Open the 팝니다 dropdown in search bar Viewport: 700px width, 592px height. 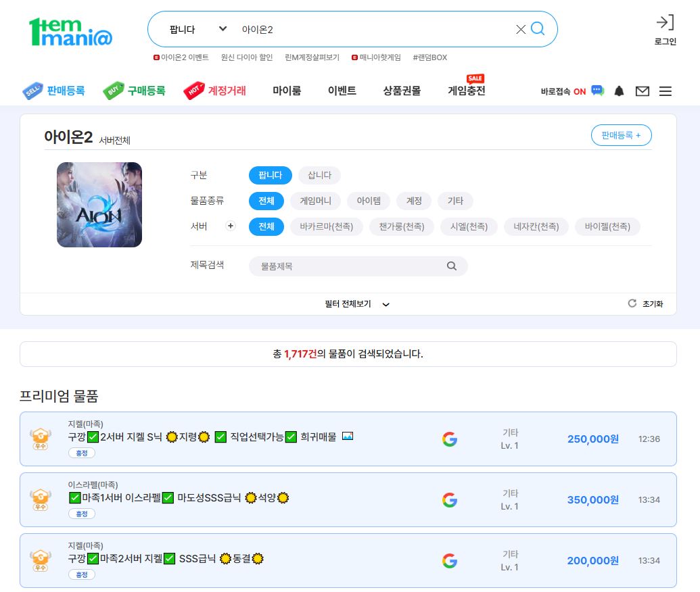pos(197,30)
